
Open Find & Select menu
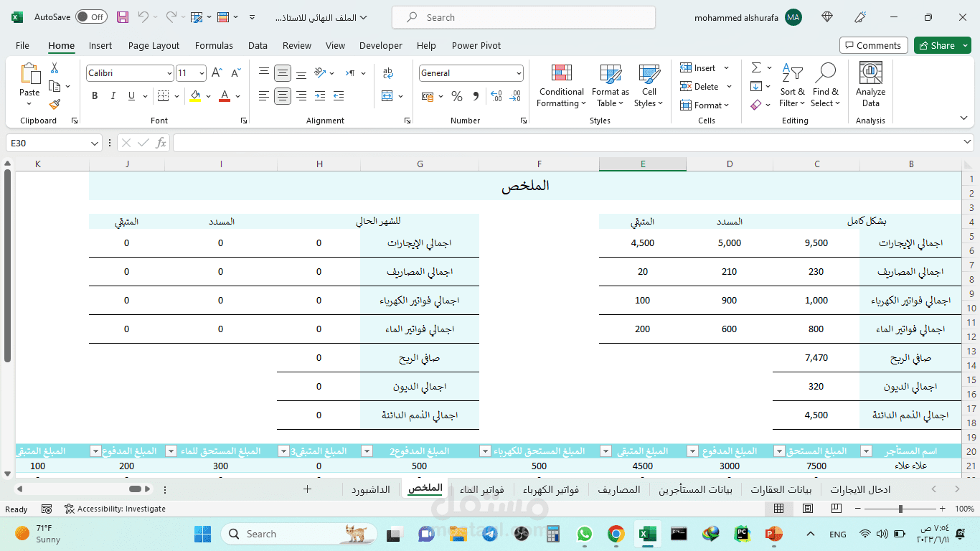825,86
